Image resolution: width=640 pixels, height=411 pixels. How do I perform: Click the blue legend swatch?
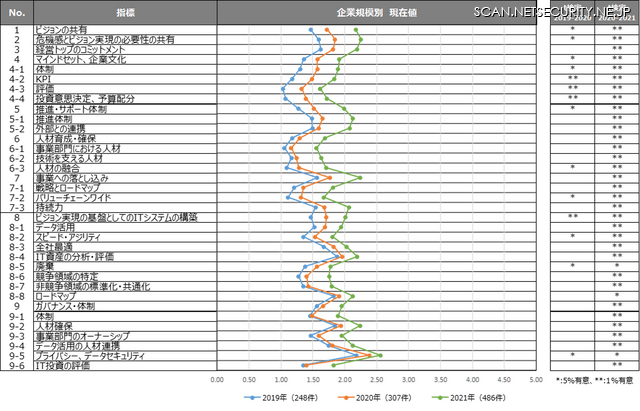[252, 397]
